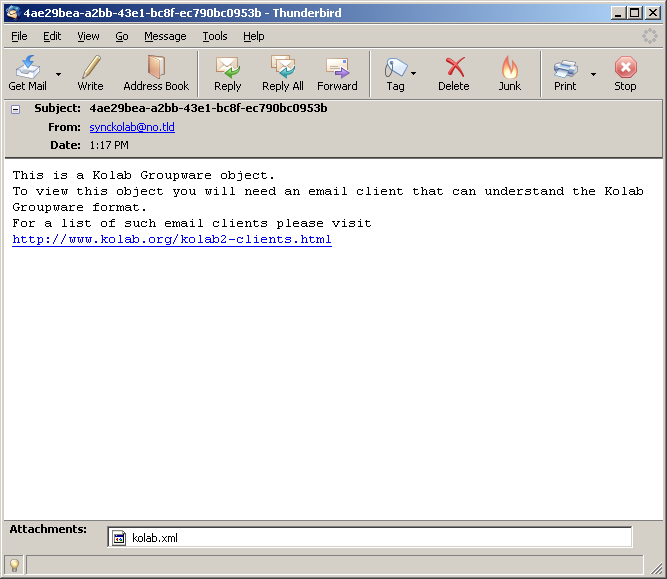
Task: Maximize the Thunderbird window
Action: coord(634,13)
